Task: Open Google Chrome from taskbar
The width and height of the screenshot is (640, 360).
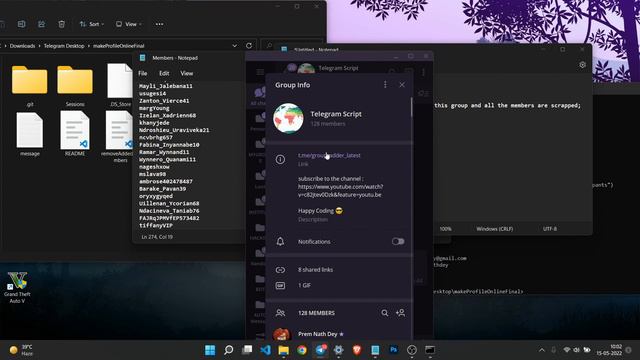Action: pos(302,350)
